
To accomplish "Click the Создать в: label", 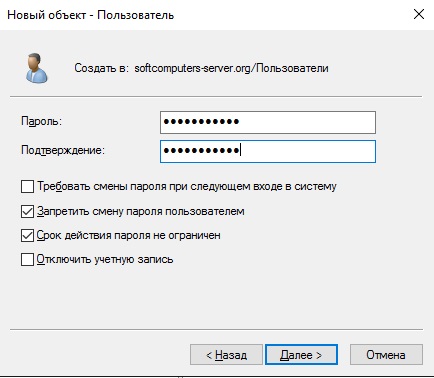I will tap(101, 68).
